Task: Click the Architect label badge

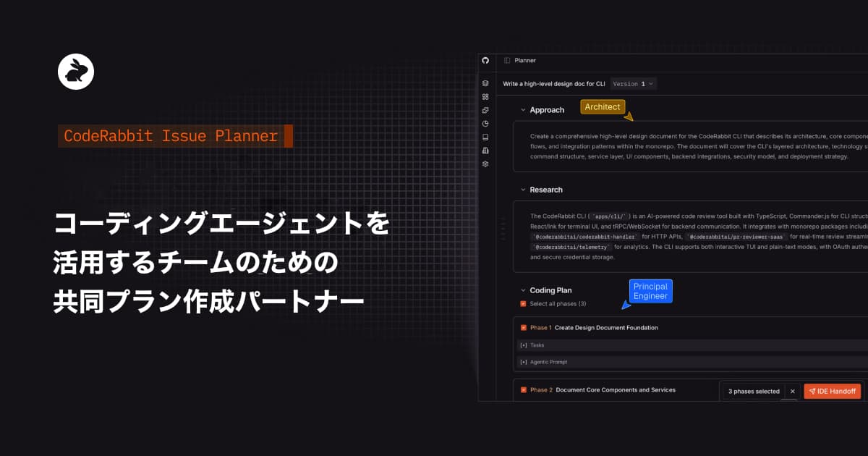Action: [x=602, y=106]
